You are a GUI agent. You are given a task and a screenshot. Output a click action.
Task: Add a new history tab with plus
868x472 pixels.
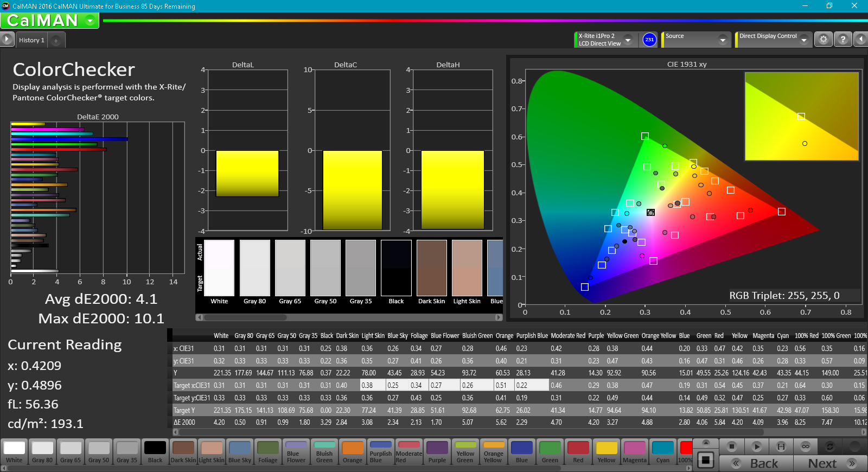pos(56,40)
